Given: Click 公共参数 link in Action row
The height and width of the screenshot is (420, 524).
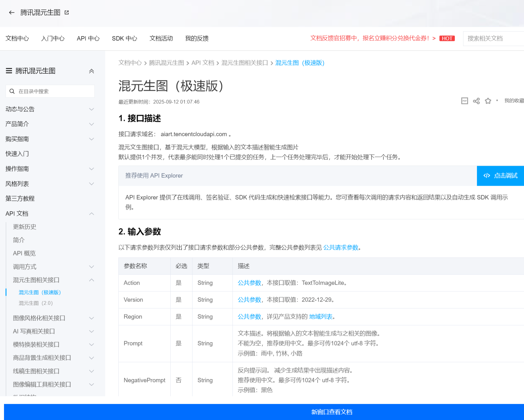Looking at the screenshot, I should (x=249, y=283).
